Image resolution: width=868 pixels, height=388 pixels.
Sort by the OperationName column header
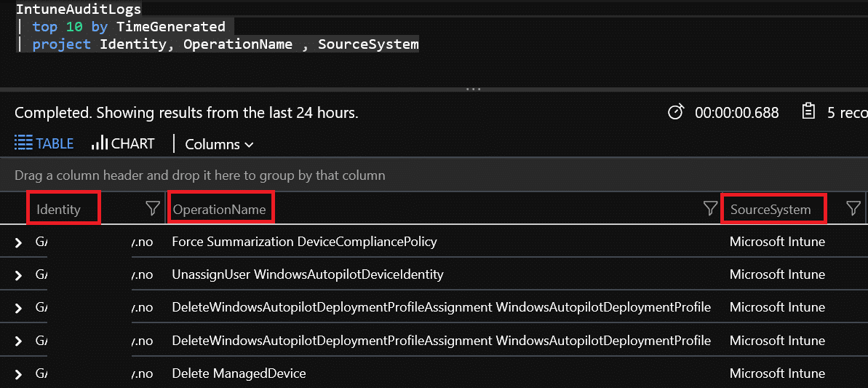(219, 210)
